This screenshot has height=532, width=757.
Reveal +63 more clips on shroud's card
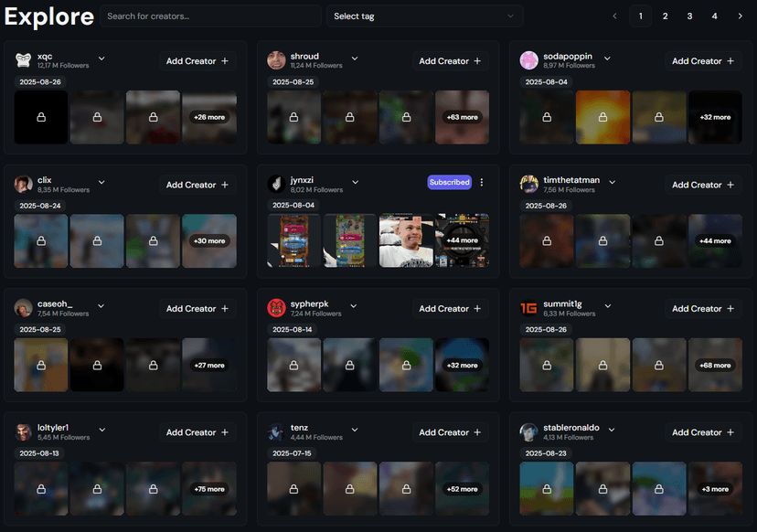[462, 117]
